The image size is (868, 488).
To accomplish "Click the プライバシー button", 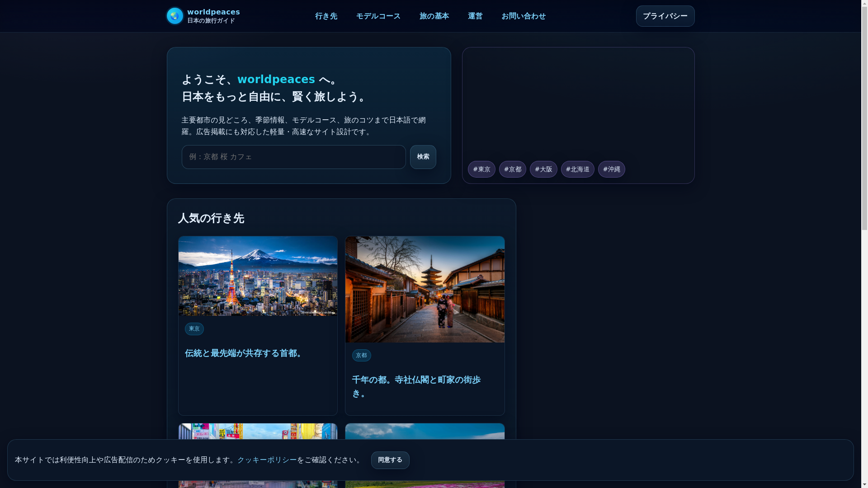I will pyautogui.click(x=665, y=16).
